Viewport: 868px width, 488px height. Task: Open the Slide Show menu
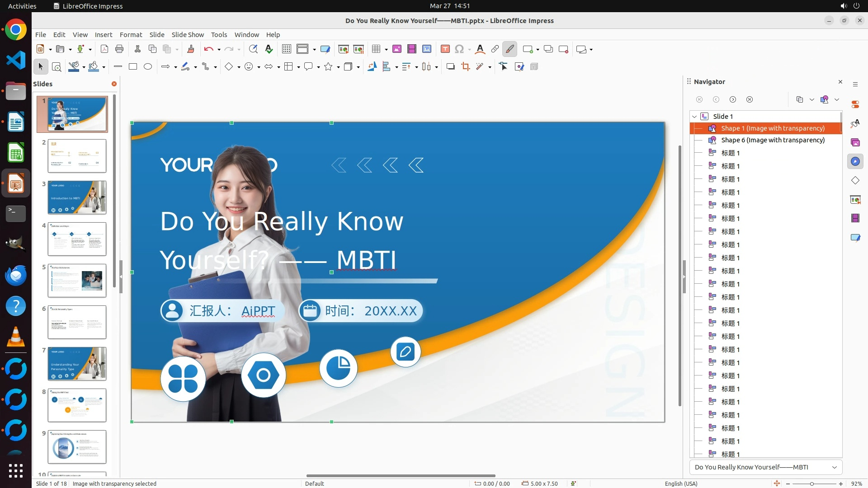tap(188, 35)
